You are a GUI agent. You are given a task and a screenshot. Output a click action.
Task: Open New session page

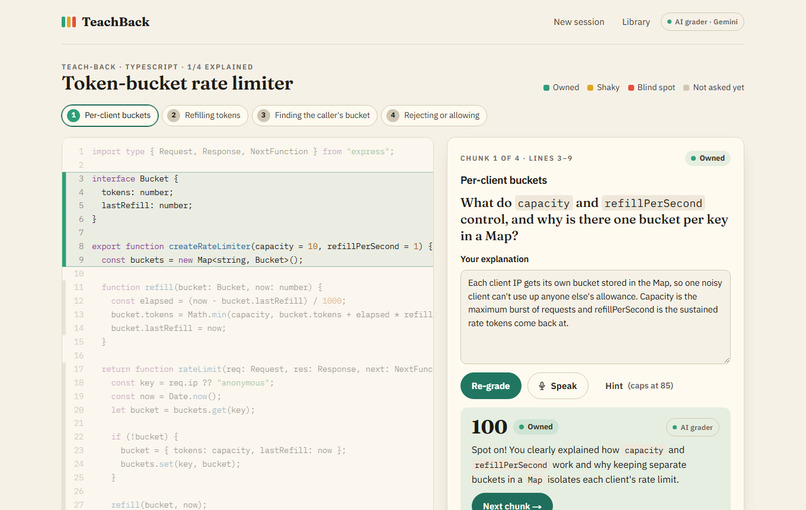[579, 22]
